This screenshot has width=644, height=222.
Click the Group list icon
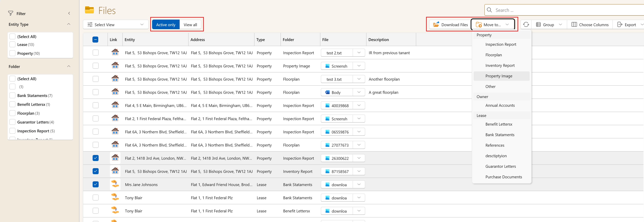(539, 24)
